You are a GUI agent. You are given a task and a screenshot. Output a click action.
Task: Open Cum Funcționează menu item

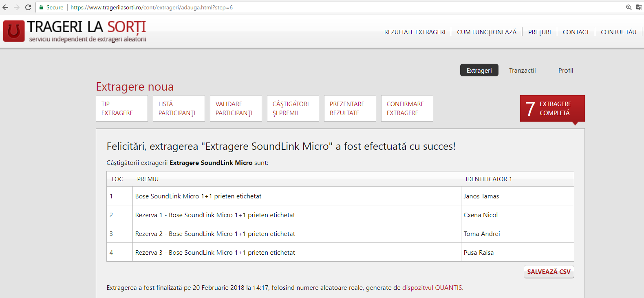click(486, 32)
